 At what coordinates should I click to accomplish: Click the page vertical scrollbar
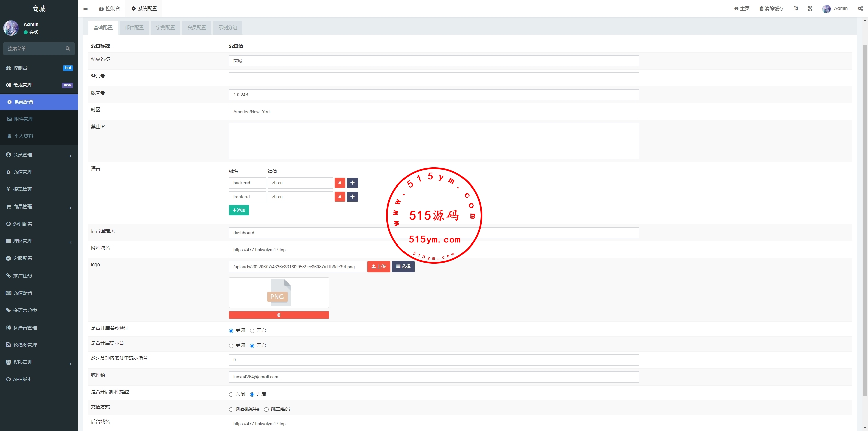click(x=865, y=220)
